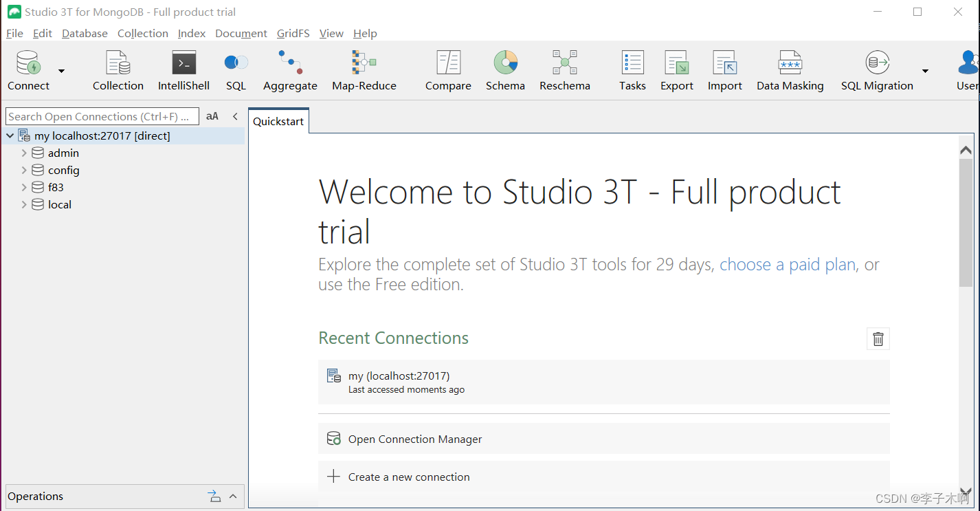Launch IntelliShell from the toolbar

tap(183, 70)
